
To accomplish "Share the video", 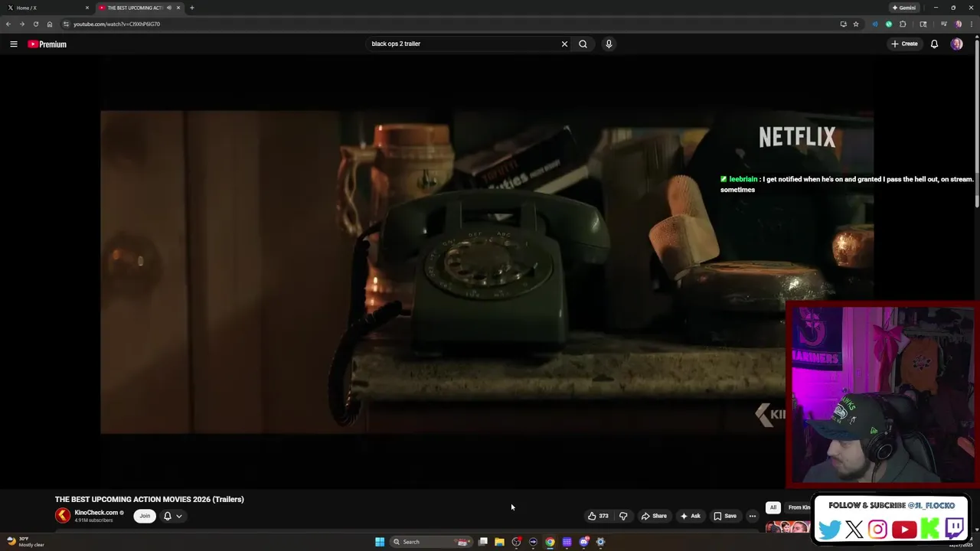I will (654, 516).
